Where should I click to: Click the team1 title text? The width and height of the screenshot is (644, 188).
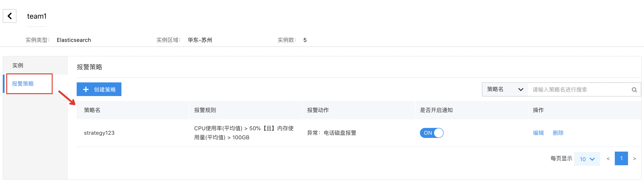(37, 16)
